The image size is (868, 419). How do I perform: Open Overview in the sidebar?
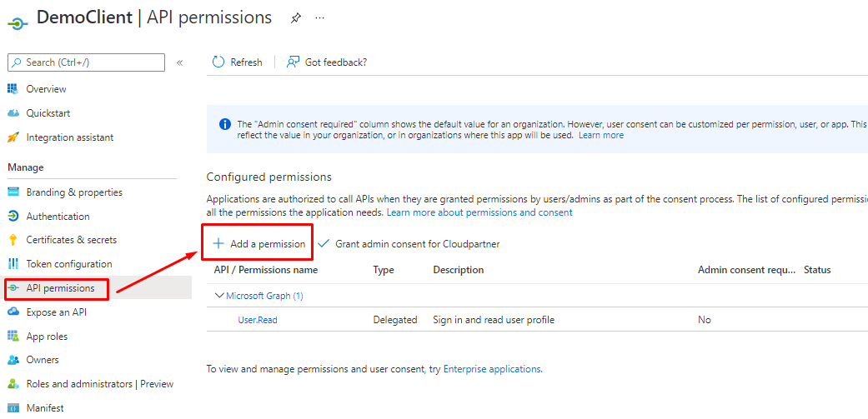46,89
